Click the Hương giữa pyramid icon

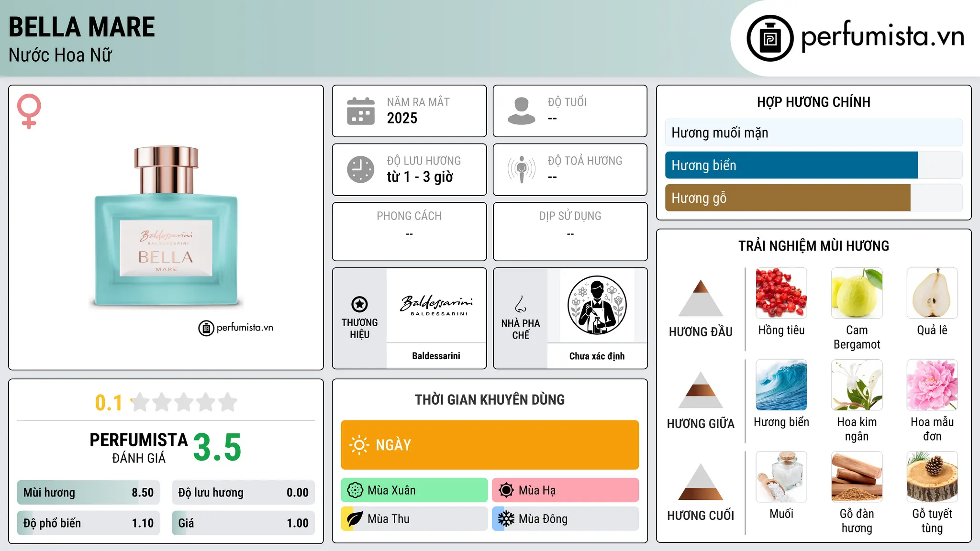pos(701,390)
